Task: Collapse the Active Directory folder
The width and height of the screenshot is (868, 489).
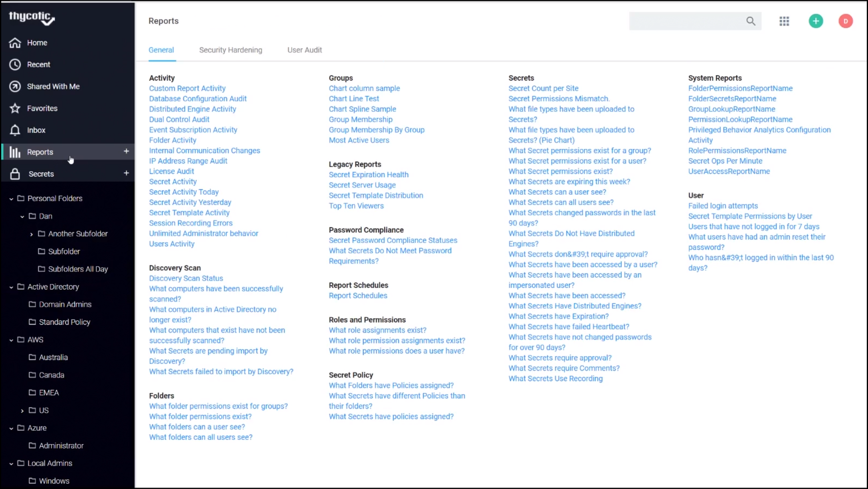Action: coord(11,287)
